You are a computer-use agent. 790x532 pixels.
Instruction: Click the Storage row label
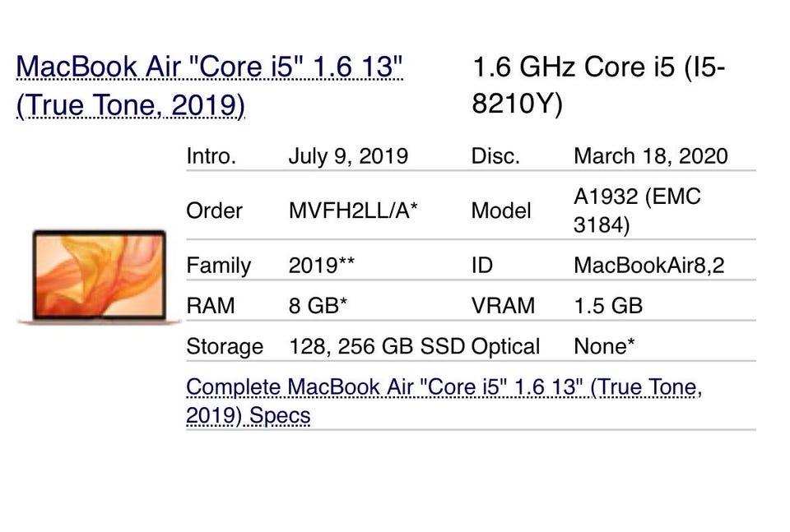225,346
